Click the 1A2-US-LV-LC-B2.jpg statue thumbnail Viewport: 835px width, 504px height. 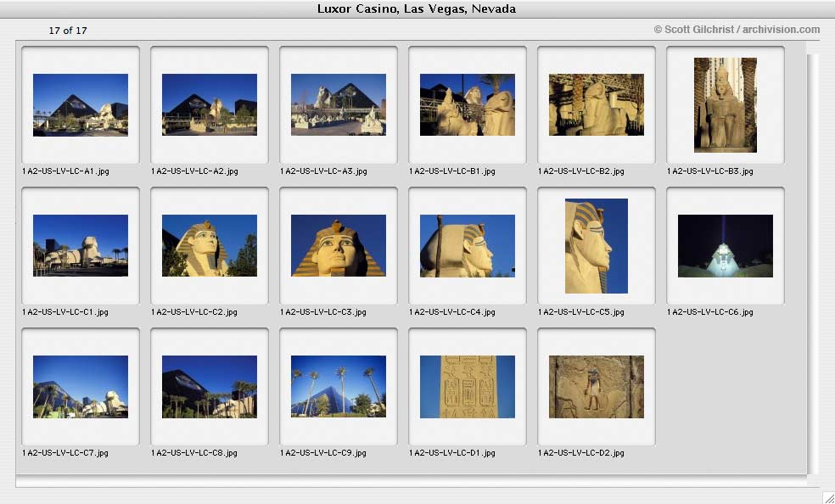tap(596, 105)
